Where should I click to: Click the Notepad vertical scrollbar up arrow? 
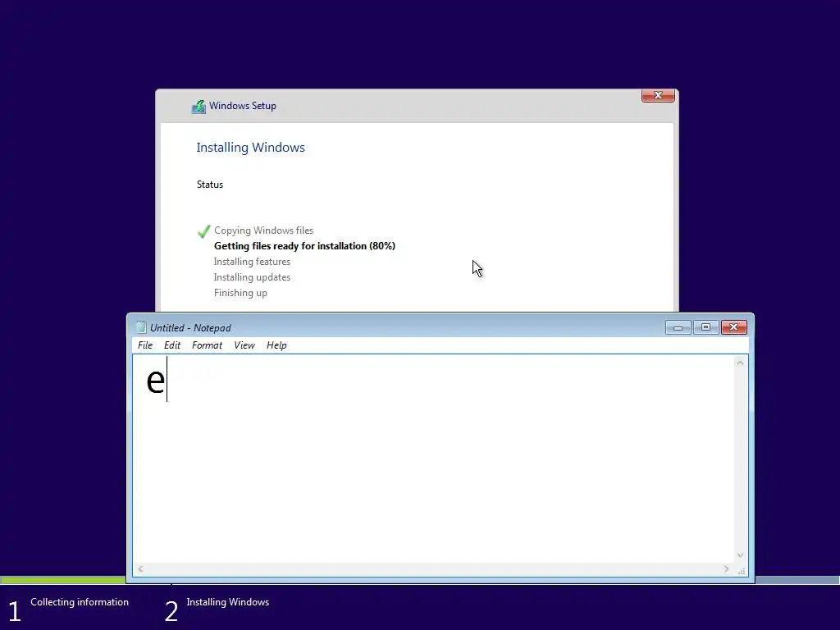pyautogui.click(x=740, y=363)
